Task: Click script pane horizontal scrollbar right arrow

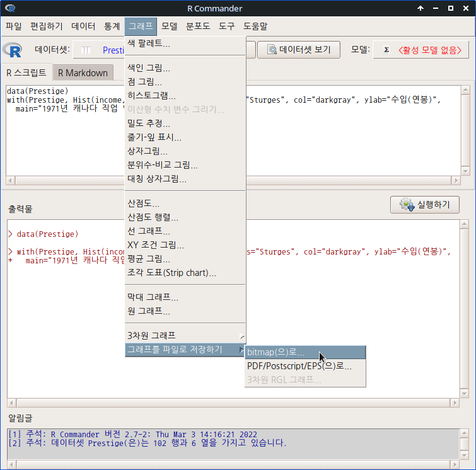Action: pyautogui.click(x=455, y=181)
